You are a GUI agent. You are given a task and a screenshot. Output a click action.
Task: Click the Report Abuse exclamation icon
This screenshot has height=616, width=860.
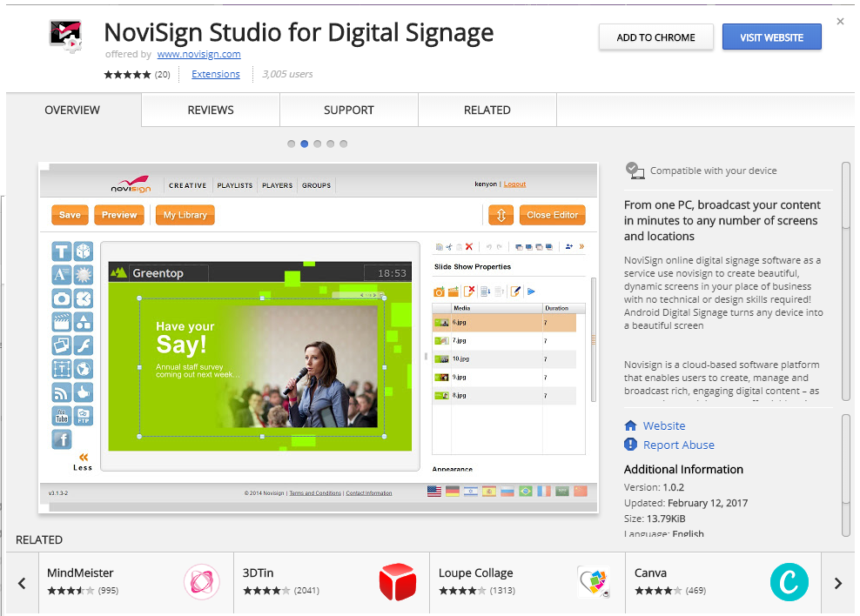coord(631,445)
